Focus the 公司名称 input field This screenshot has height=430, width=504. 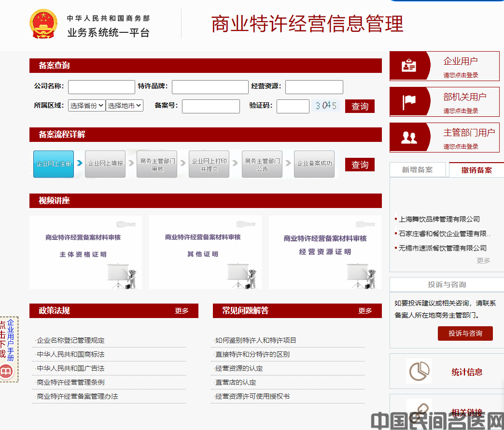pyautogui.click(x=101, y=87)
